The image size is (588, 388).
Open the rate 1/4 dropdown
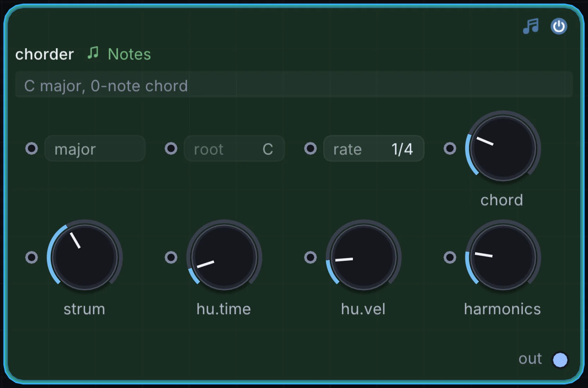tap(374, 148)
